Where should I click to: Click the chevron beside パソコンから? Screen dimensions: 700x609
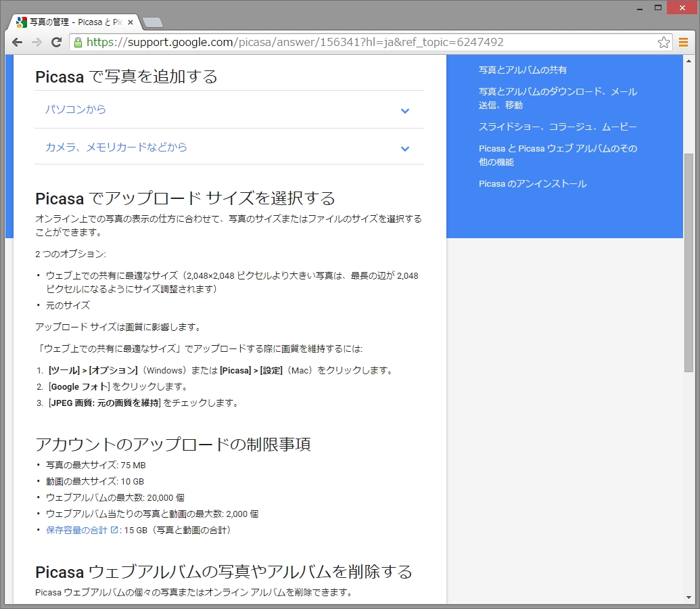405,111
